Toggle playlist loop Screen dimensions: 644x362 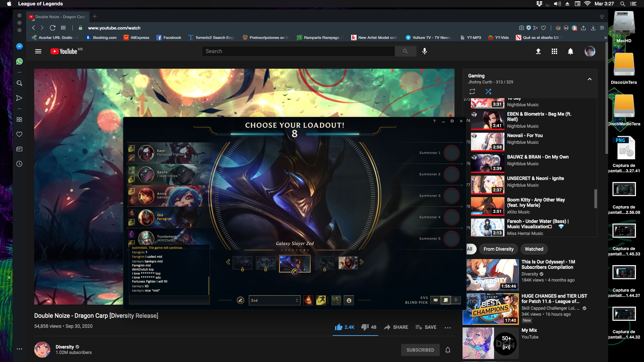[472, 91]
